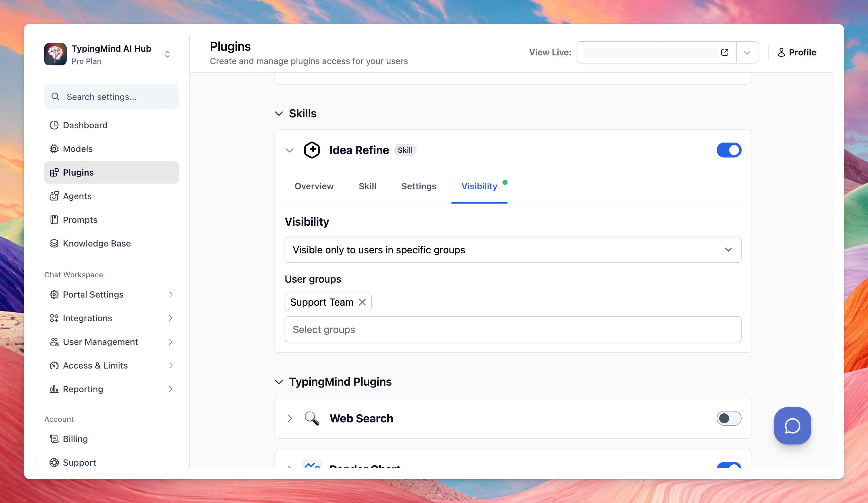Screen dimensions: 868x503
Task: Open the workspace switcher chevrons
Action: coord(167,54)
